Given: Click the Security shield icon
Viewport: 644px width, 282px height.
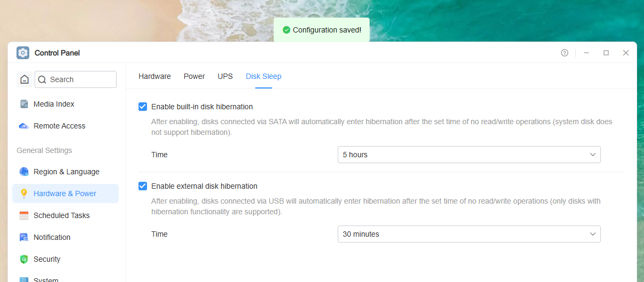Looking at the screenshot, I should click(24, 259).
